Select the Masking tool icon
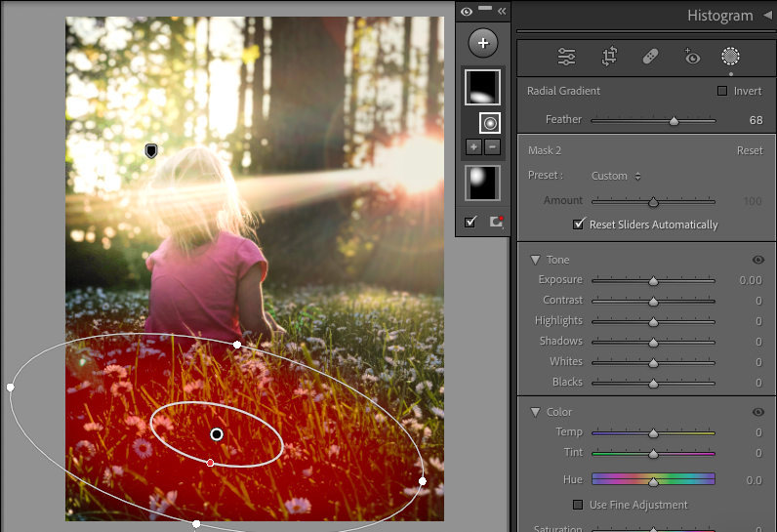This screenshot has width=777, height=532. tap(730, 57)
